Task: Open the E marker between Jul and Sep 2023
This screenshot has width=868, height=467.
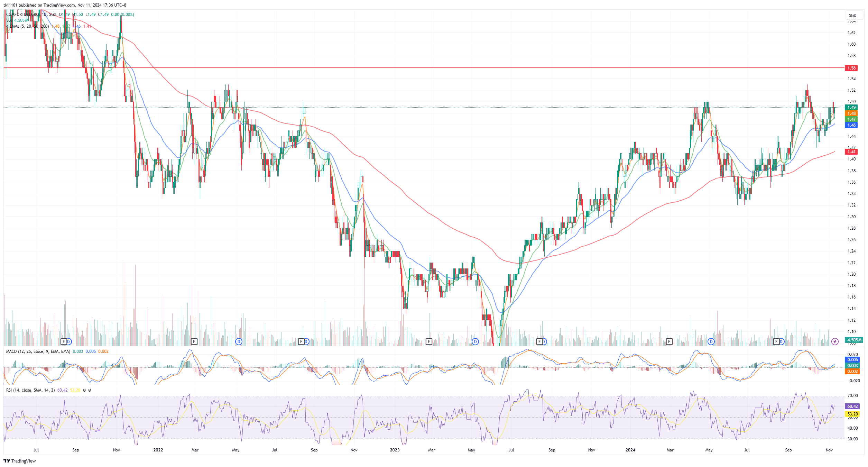Action: pos(539,342)
